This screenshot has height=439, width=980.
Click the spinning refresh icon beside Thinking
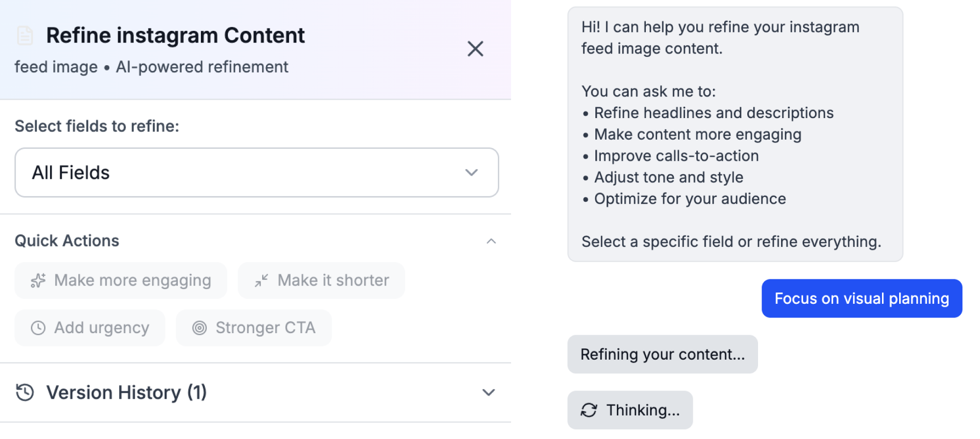pos(588,410)
